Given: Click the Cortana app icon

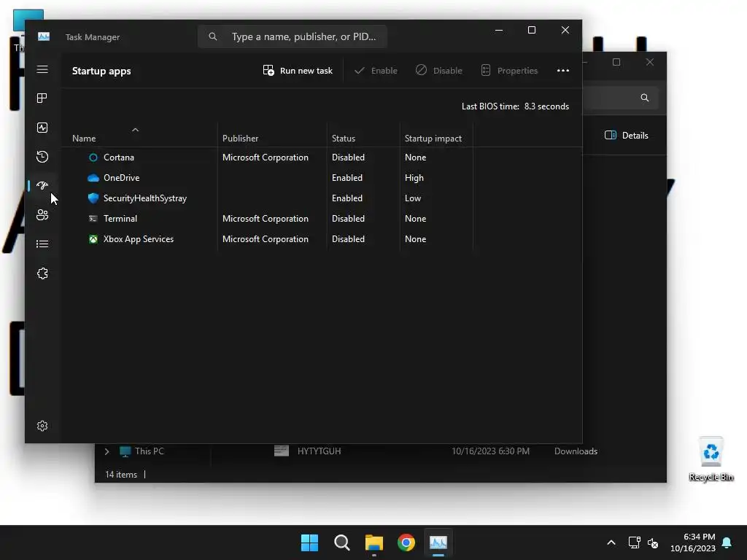Looking at the screenshot, I should tap(93, 157).
